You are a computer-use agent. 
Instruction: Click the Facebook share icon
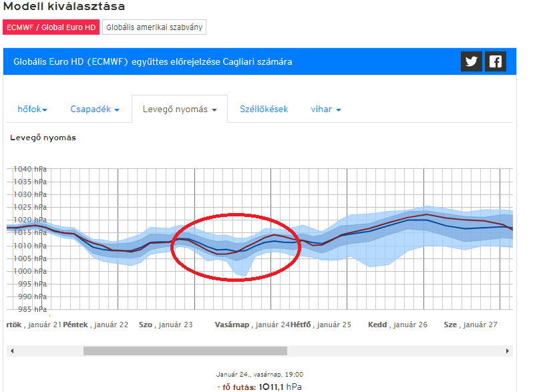tap(496, 61)
